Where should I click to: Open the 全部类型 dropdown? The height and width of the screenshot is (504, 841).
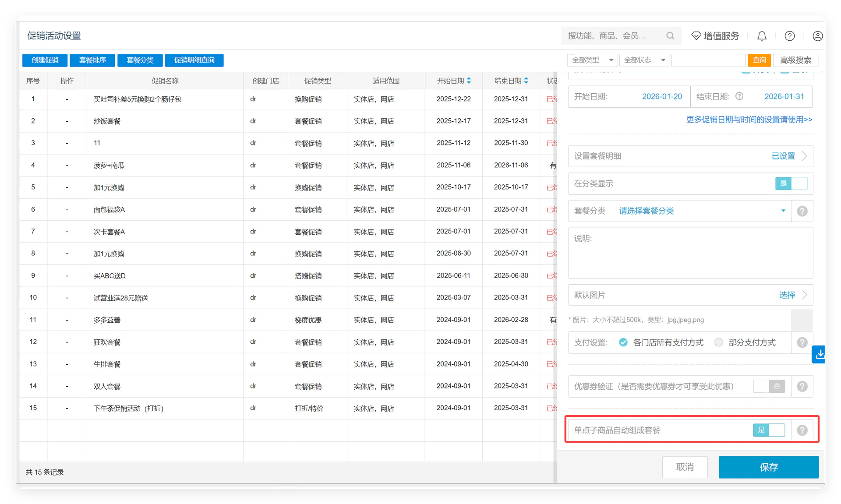[x=592, y=60]
